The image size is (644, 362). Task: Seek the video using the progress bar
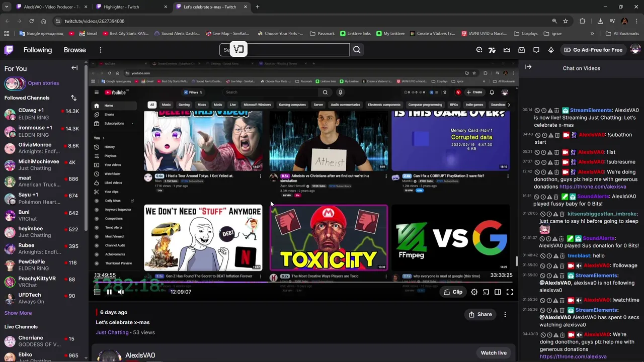303,282
